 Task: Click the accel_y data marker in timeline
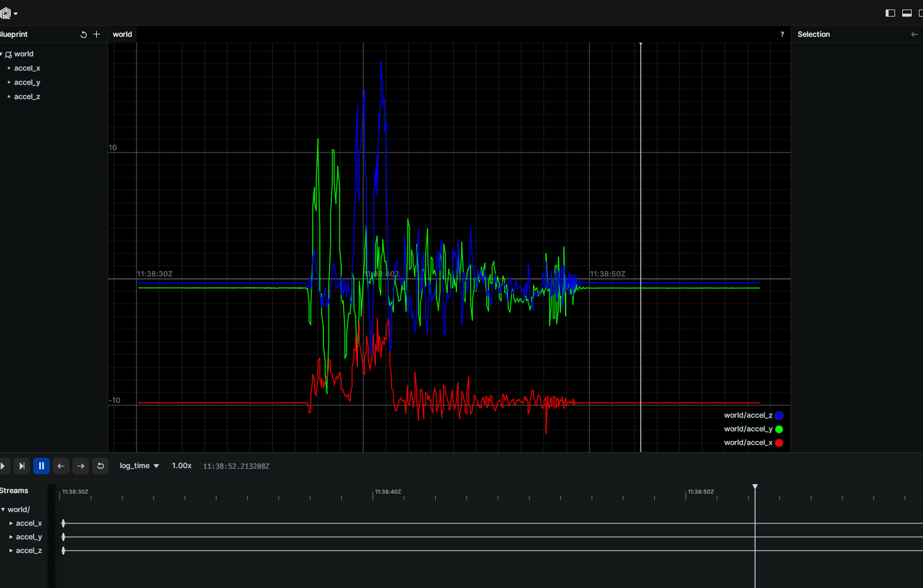point(64,537)
